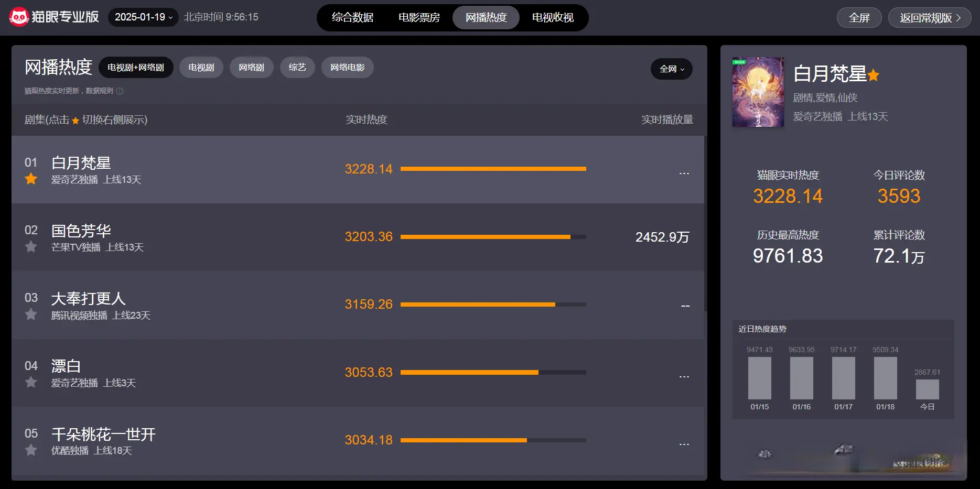The image size is (980, 489).
Task: Click the 国色芳华 heat progress bar
Action: [x=493, y=237]
